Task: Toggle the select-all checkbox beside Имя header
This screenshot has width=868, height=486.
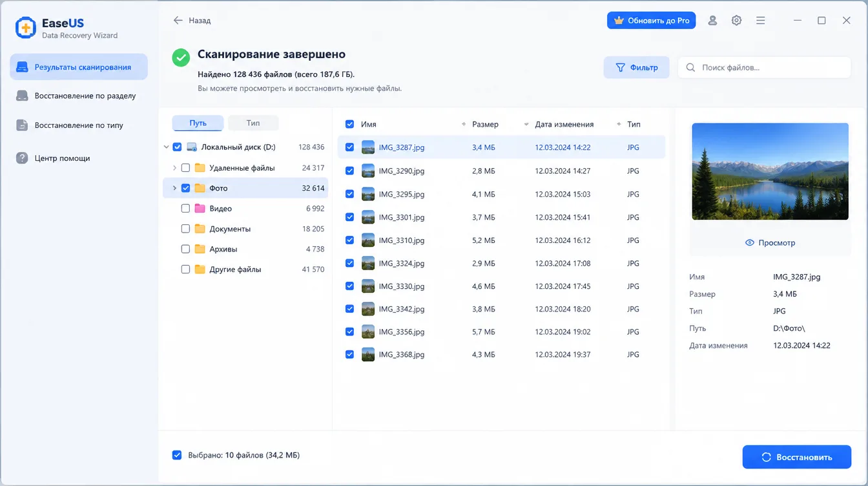Action: click(x=349, y=124)
